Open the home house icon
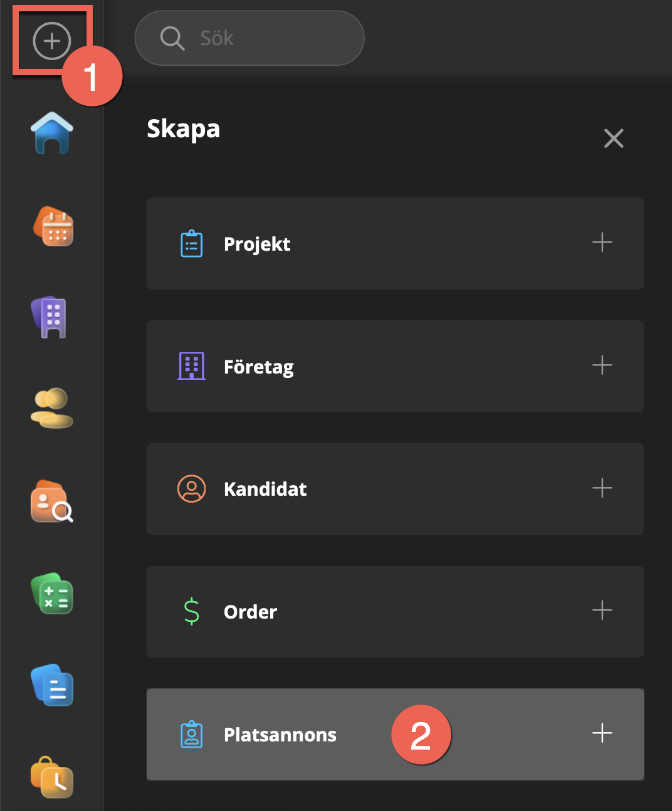This screenshot has height=811, width=672. [52, 133]
